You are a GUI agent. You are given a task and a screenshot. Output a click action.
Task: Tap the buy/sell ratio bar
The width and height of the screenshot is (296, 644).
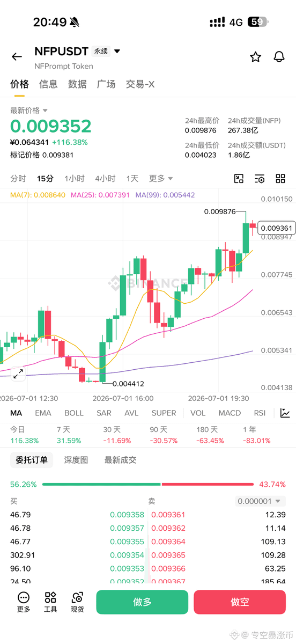pos(148,484)
